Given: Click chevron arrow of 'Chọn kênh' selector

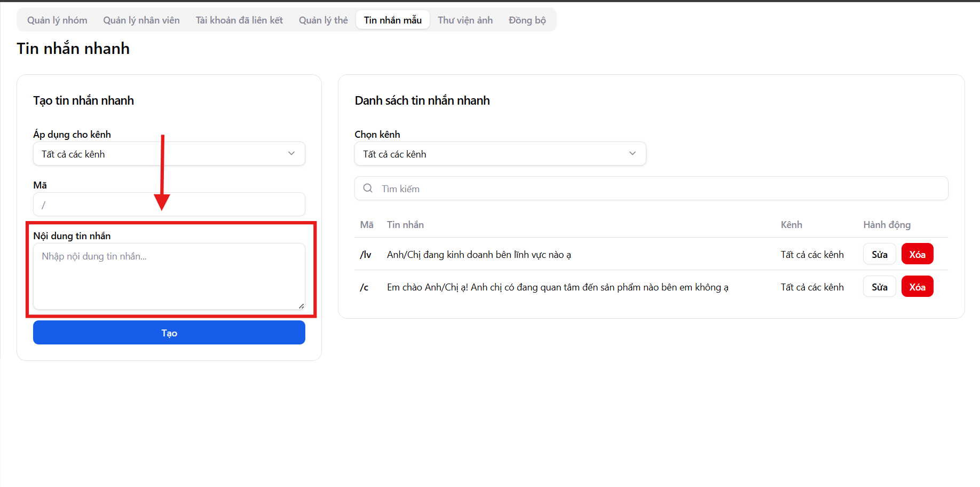Looking at the screenshot, I should (633, 154).
